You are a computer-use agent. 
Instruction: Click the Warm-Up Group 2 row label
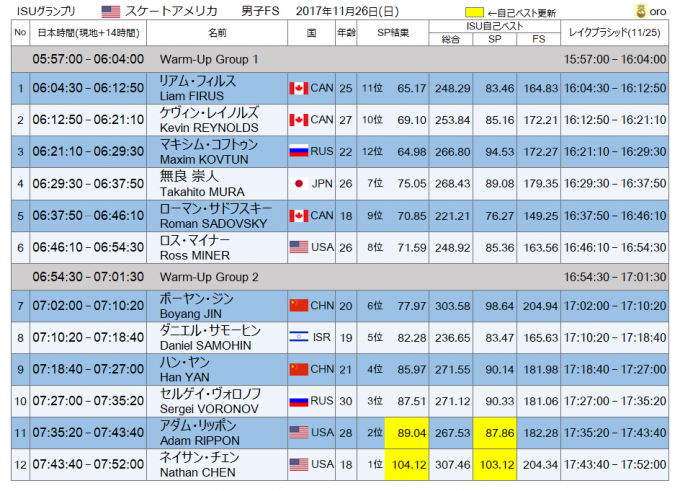point(202,275)
